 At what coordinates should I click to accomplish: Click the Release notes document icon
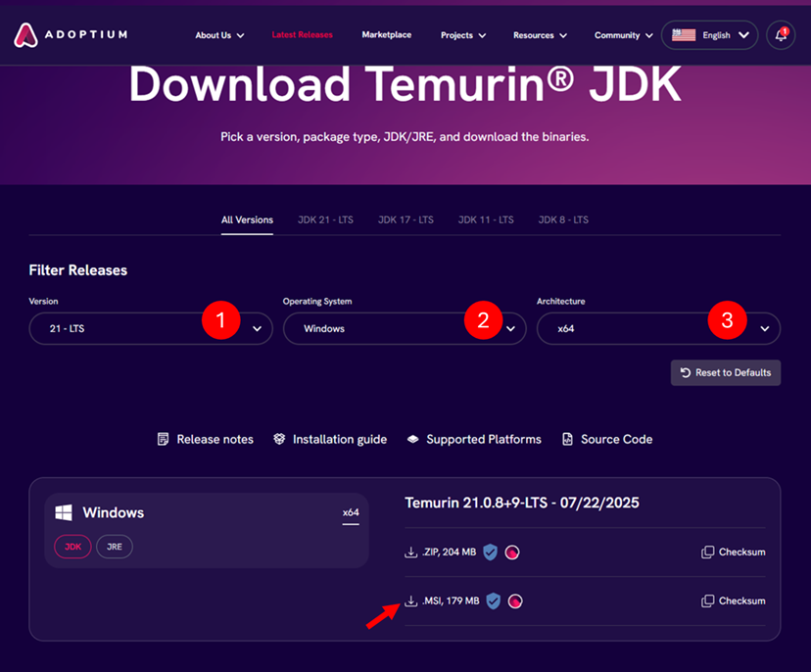163,439
